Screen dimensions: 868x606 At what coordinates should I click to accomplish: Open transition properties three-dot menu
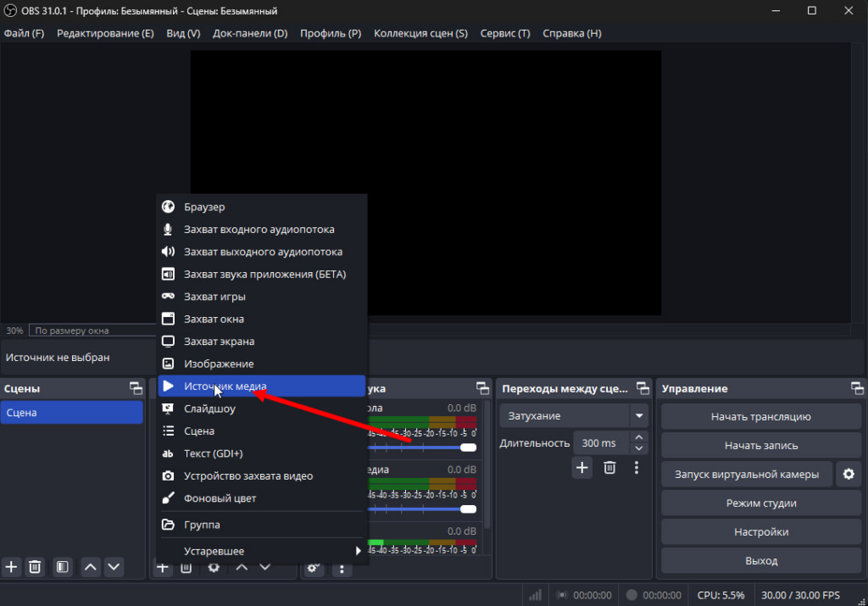pyautogui.click(x=637, y=467)
